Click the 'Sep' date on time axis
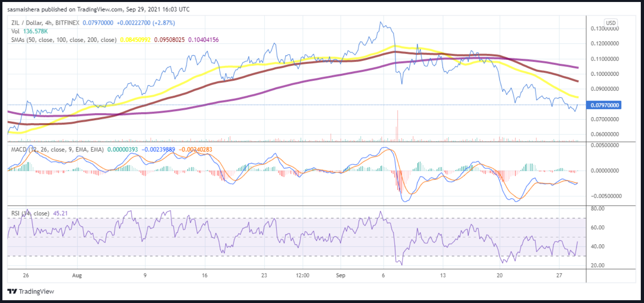 pyautogui.click(x=340, y=275)
